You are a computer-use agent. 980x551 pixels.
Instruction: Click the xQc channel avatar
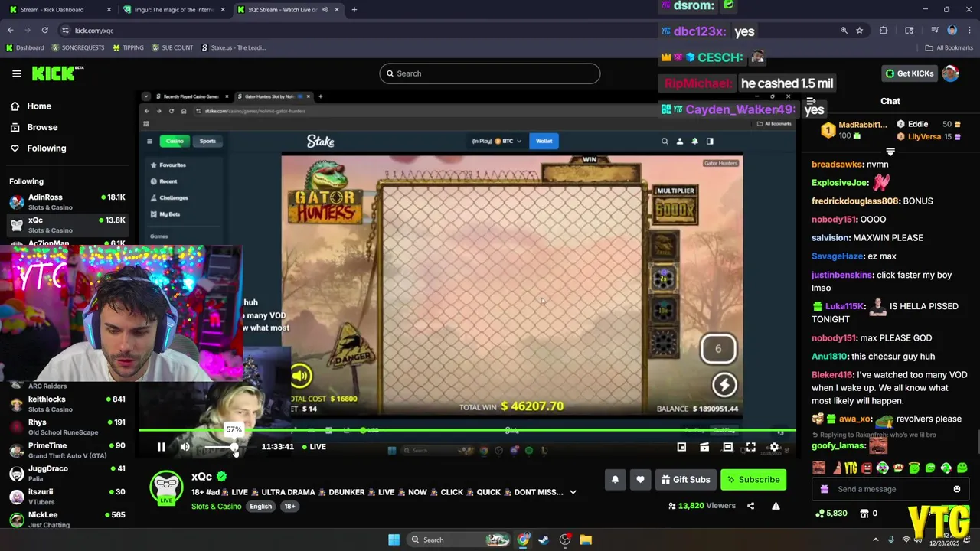click(166, 487)
